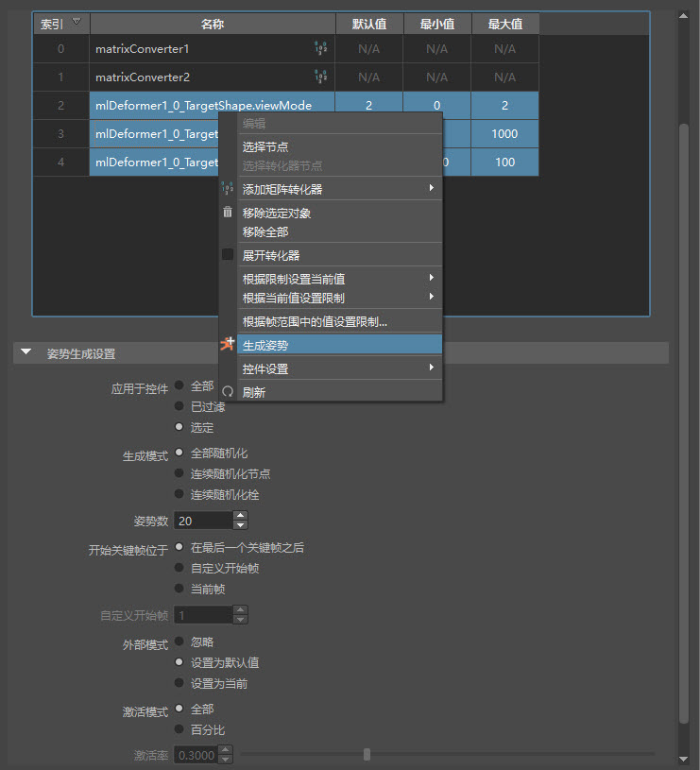700x770 pixels.
Task: Select 在最后一个关键帧之后 option
Action: click(x=179, y=547)
